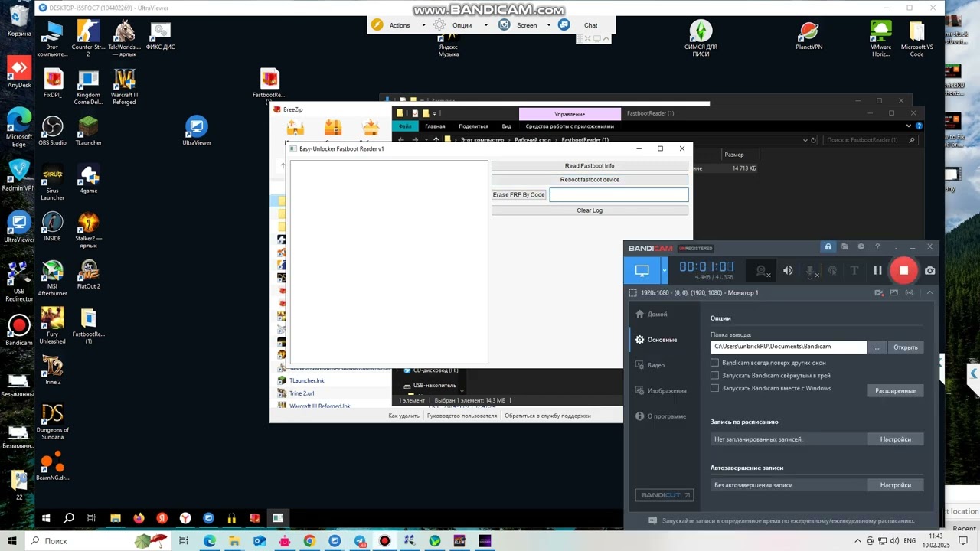Open Bandicam recording mode dropdown arrow
The width and height of the screenshot is (980, 551).
coord(665,270)
